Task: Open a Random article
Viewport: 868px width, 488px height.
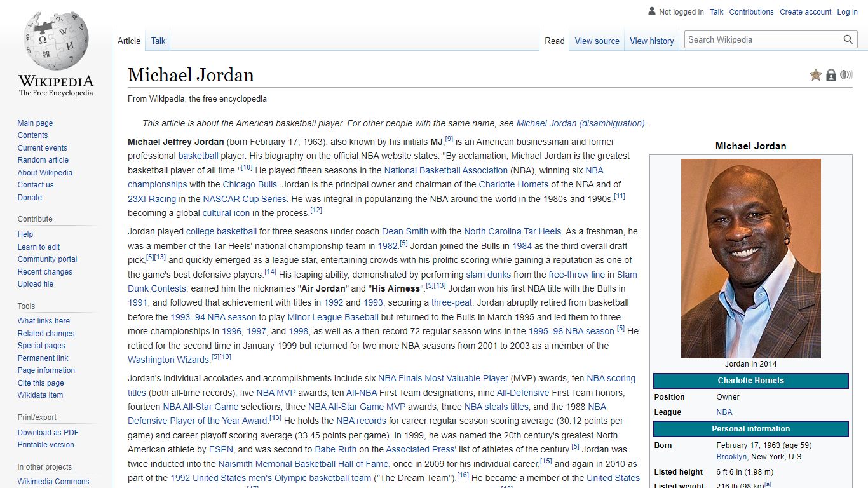Action: click(x=43, y=160)
